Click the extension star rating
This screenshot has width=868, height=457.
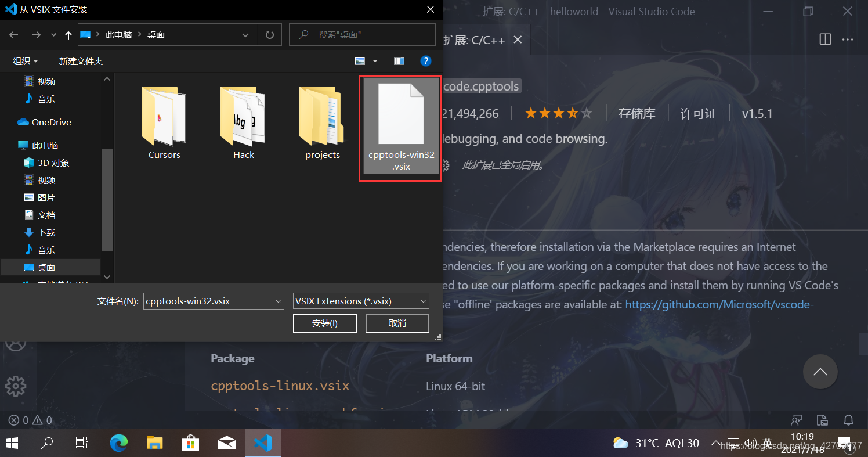pyautogui.click(x=558, y=113)
